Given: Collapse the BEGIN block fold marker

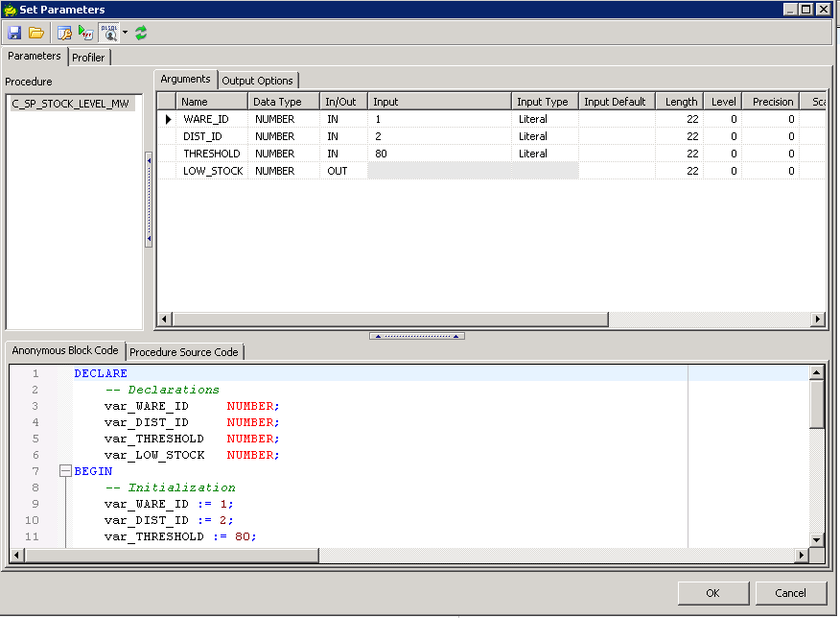Looking at the screenshot, I should click(x=65, y=471).
